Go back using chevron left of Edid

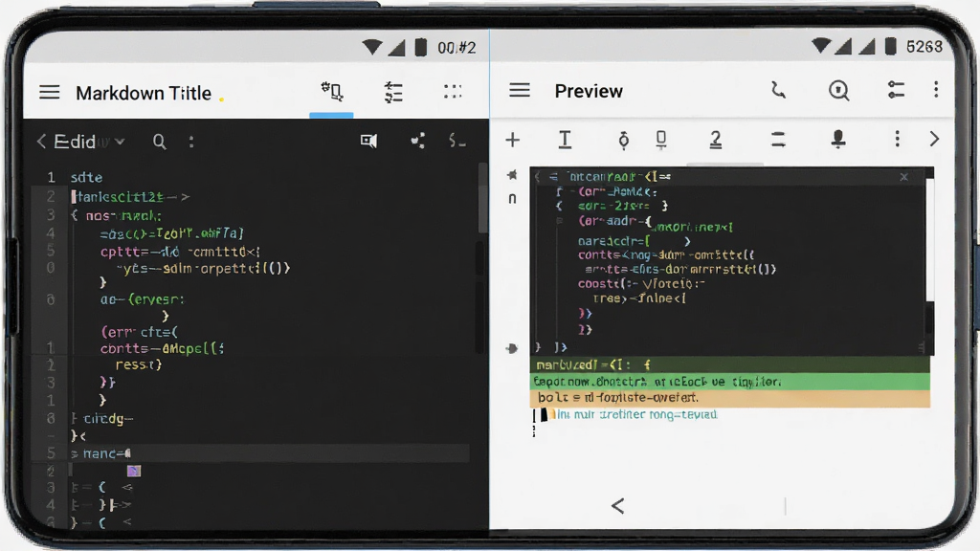[x=41, y=142]
